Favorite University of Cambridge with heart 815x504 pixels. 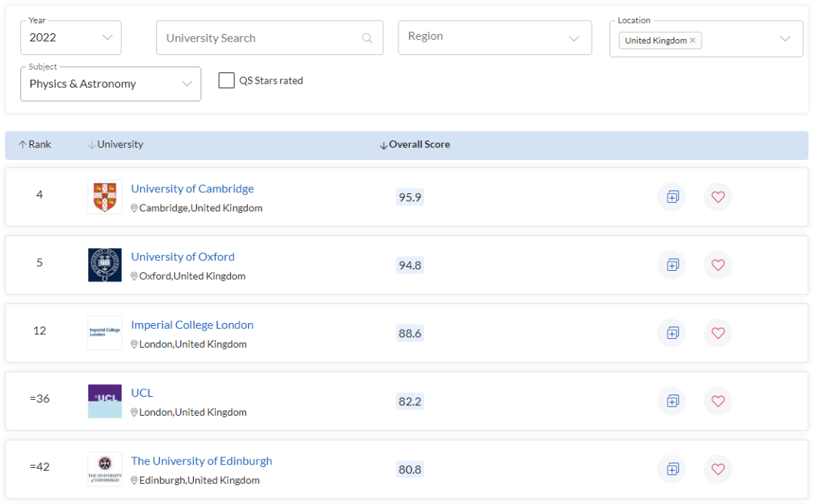pyautogui.click(x=718, y=197)
